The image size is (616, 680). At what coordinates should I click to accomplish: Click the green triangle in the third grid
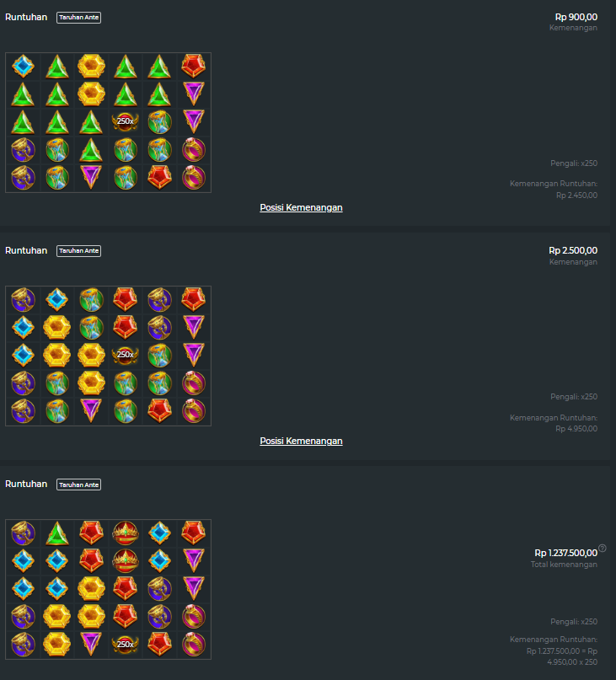[x=56, y=533]
